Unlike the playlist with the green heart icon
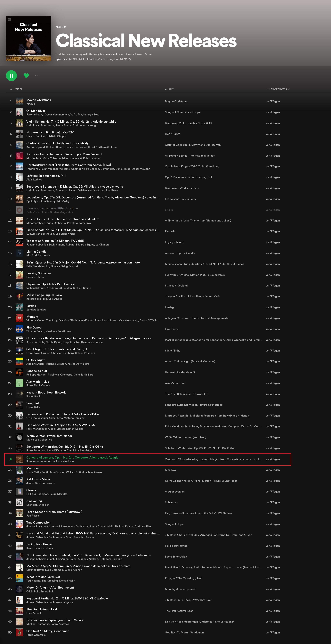The width and height of the screenshot is (331, 644). (x=26, y=76)
